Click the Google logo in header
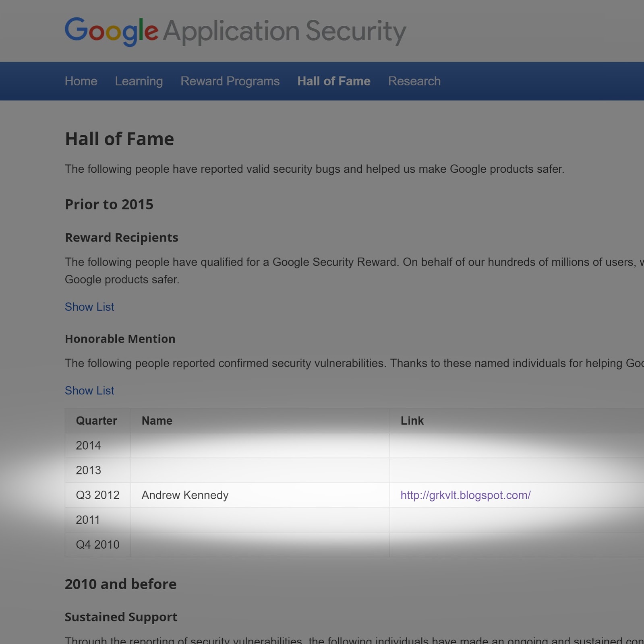Screen dimensions: 644x644 pos(112,31)
